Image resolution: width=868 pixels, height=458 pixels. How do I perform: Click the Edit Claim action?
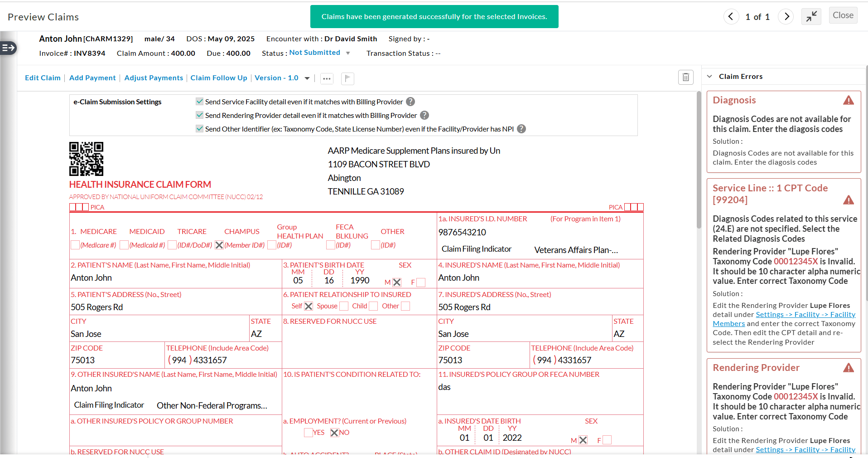click(42, 78)
